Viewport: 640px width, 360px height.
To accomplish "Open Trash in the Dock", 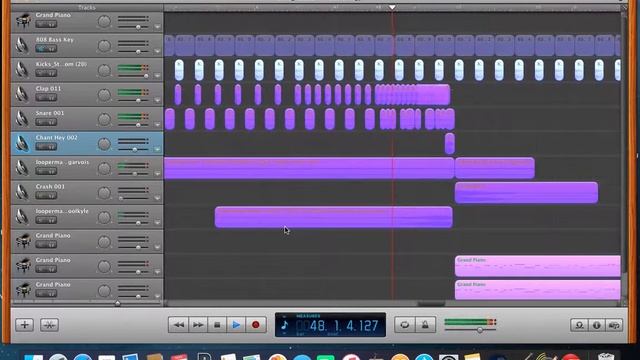I will pos(606,356).
